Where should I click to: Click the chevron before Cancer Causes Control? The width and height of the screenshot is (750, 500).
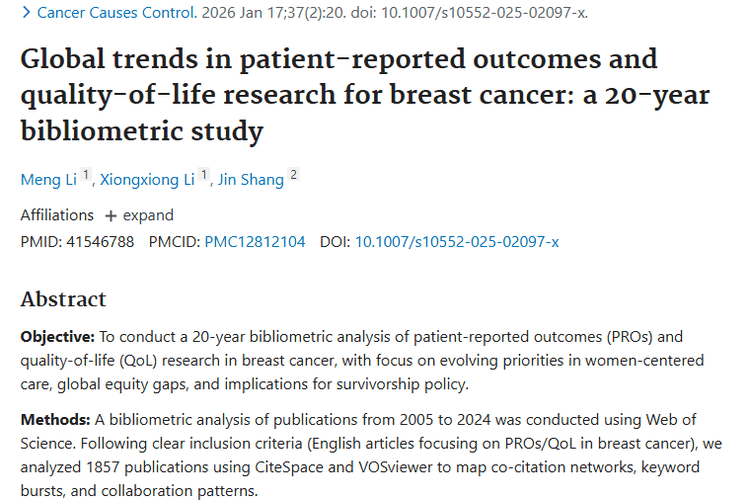[26, 13]
